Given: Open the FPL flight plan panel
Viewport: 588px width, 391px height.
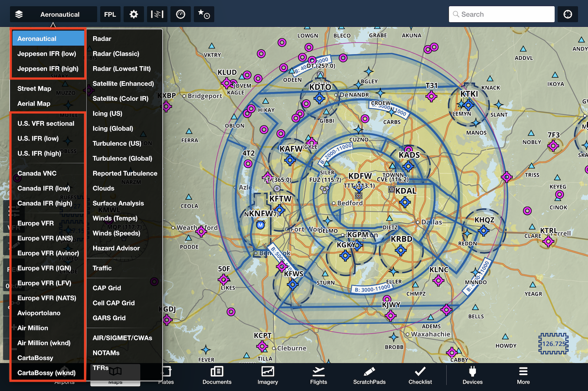Looking at the screenshot, I should click(x=110, y=14).
